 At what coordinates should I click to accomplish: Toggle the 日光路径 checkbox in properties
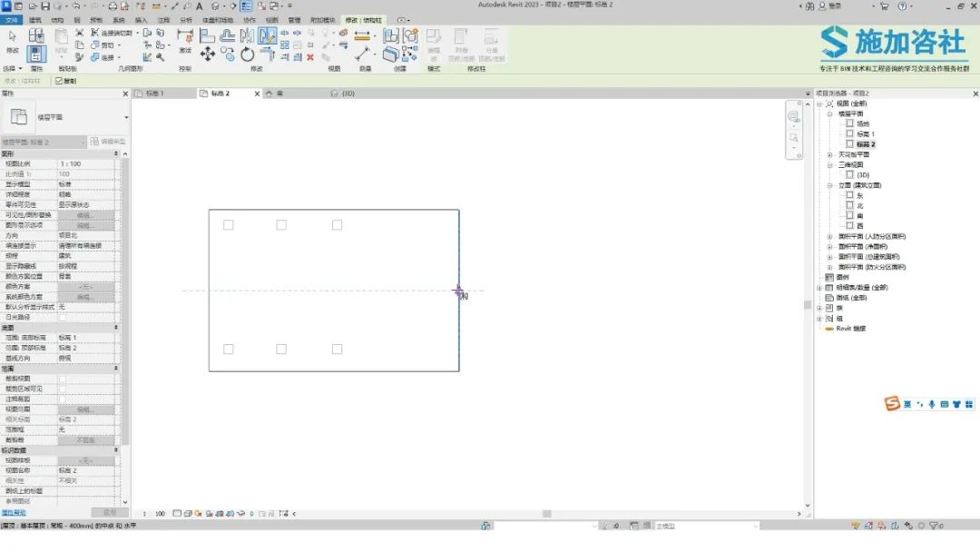pos(62,318)
